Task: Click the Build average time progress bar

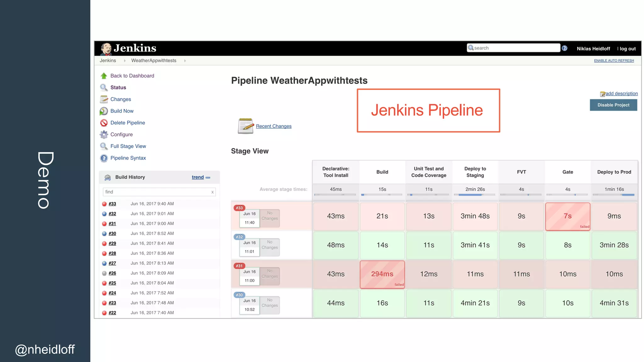Action: (382, 195)
